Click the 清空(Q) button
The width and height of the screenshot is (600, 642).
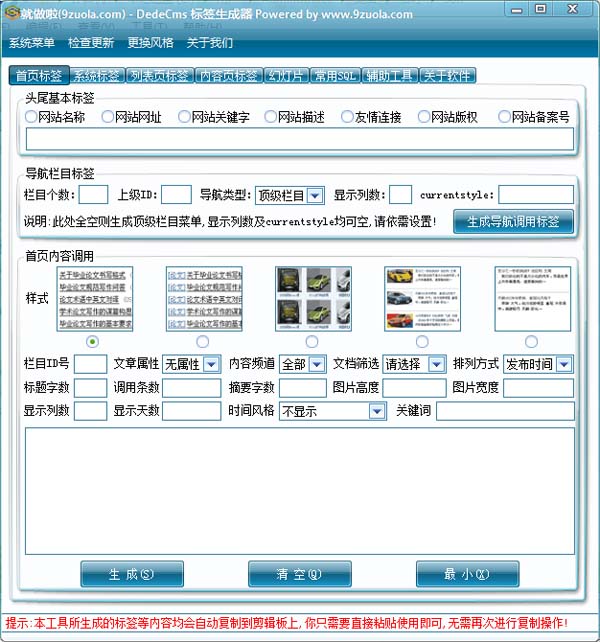click(300, 574)
